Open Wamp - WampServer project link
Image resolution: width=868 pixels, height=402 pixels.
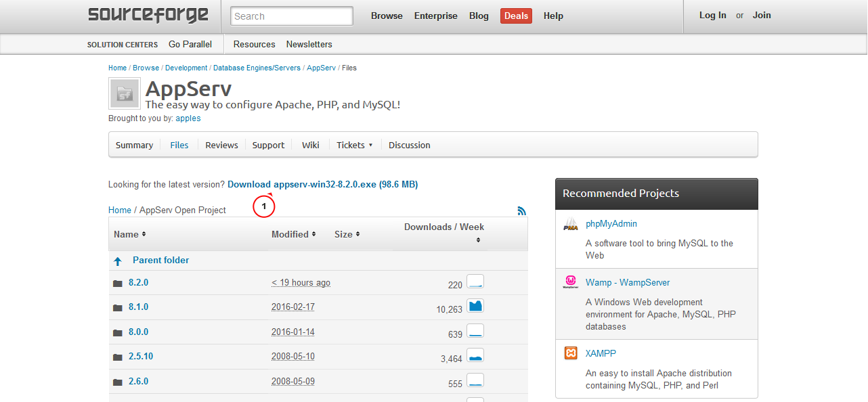pyautogui.click(x=628, y=282)
